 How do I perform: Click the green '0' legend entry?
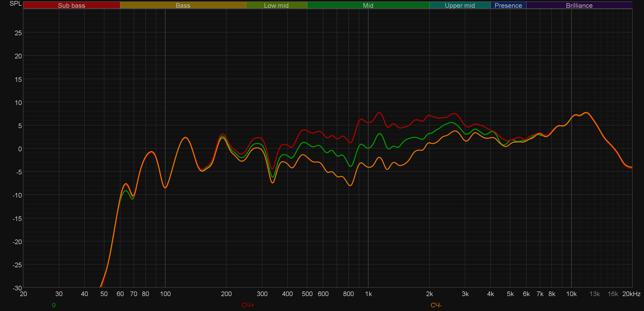click(x=54, y=305)
